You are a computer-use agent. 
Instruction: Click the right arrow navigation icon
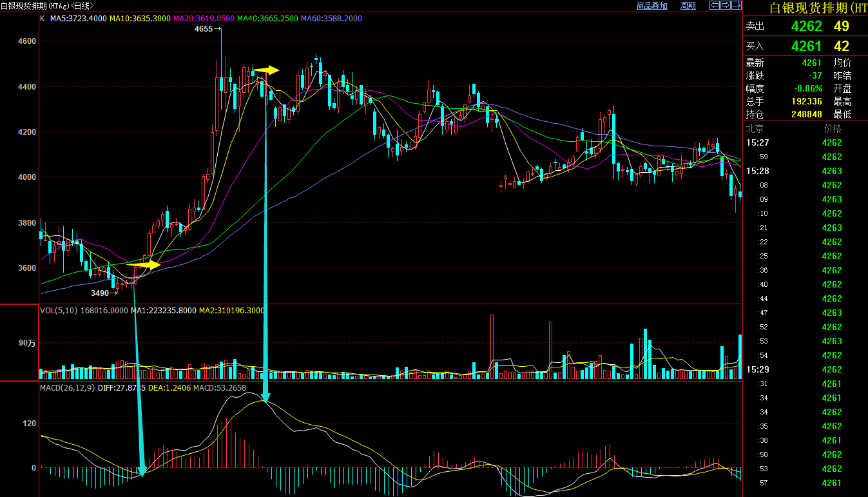pos(725,5)
